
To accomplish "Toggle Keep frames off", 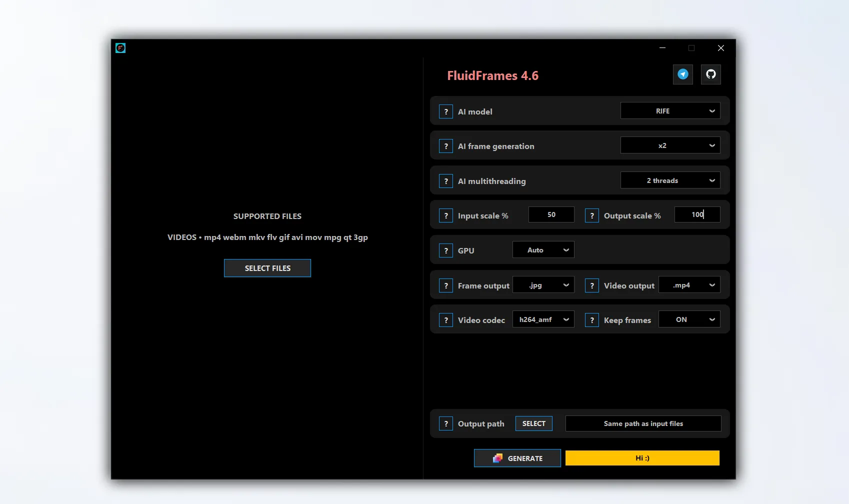I will 689,319.
